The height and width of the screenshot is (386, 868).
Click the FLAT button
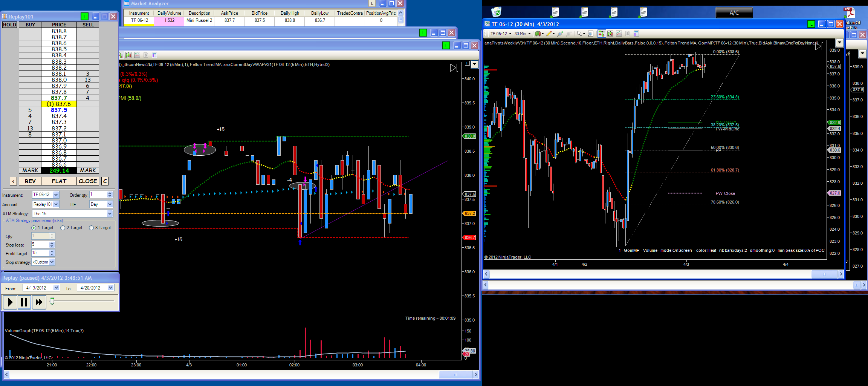pyautogui.click(x=59, y=181)
